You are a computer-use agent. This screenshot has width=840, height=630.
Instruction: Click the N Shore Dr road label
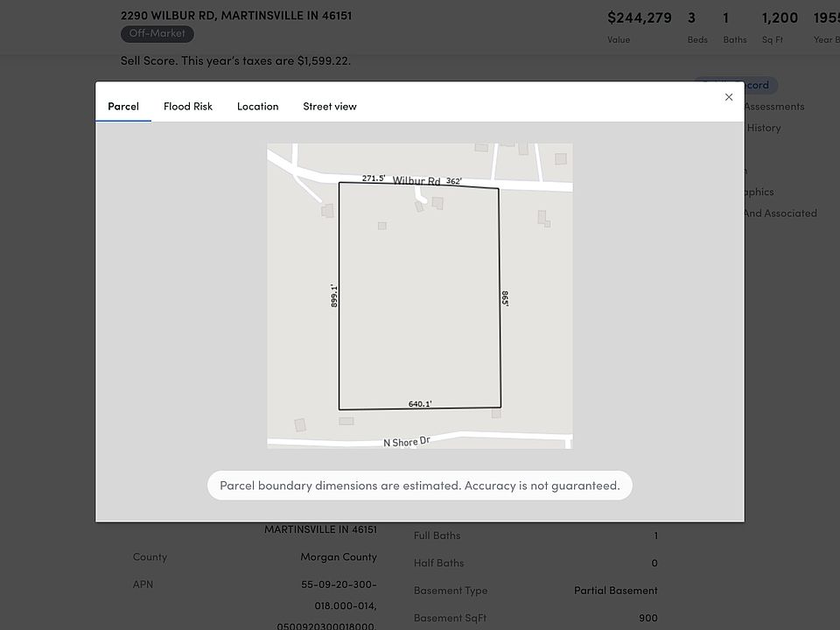coord(407,442)
